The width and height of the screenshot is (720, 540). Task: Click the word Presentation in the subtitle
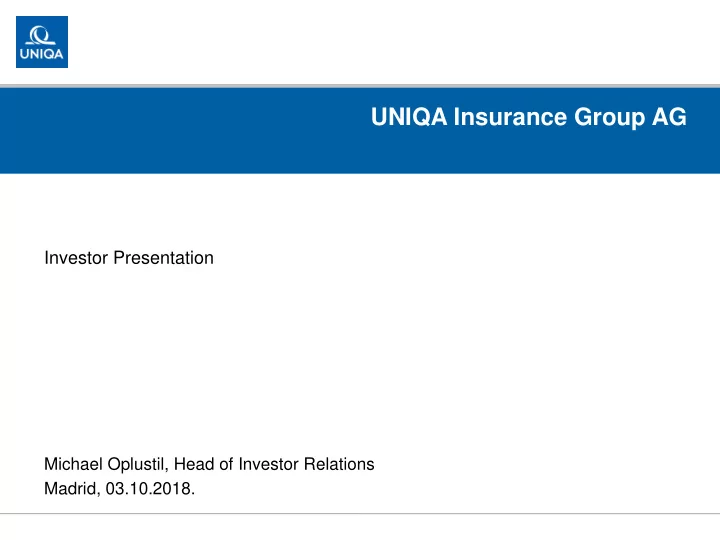click(x=163, y=258)
